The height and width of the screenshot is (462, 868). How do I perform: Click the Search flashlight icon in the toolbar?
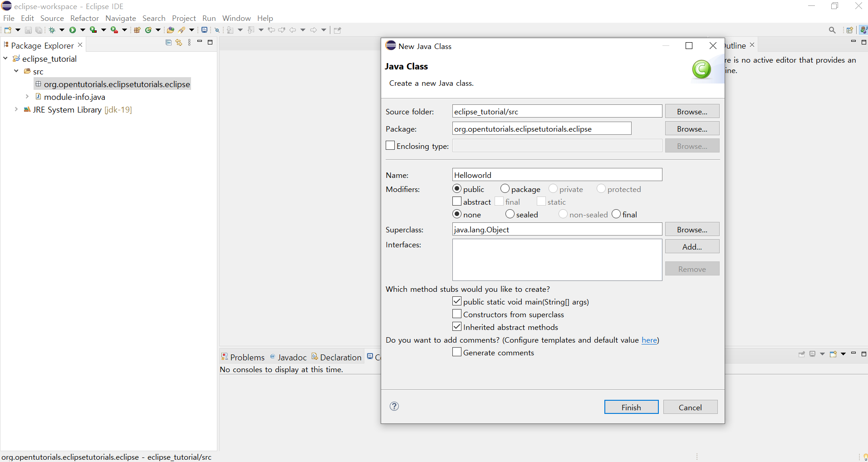tap(182, 30)
